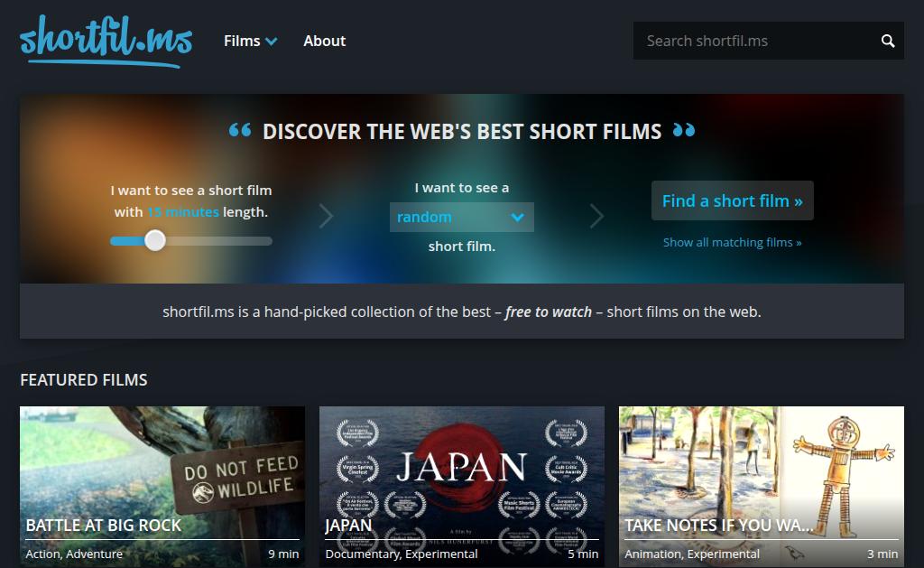Screen dimensions: 924x568
Task: Click the second step arrow chevron
Action: pos(596,216)
